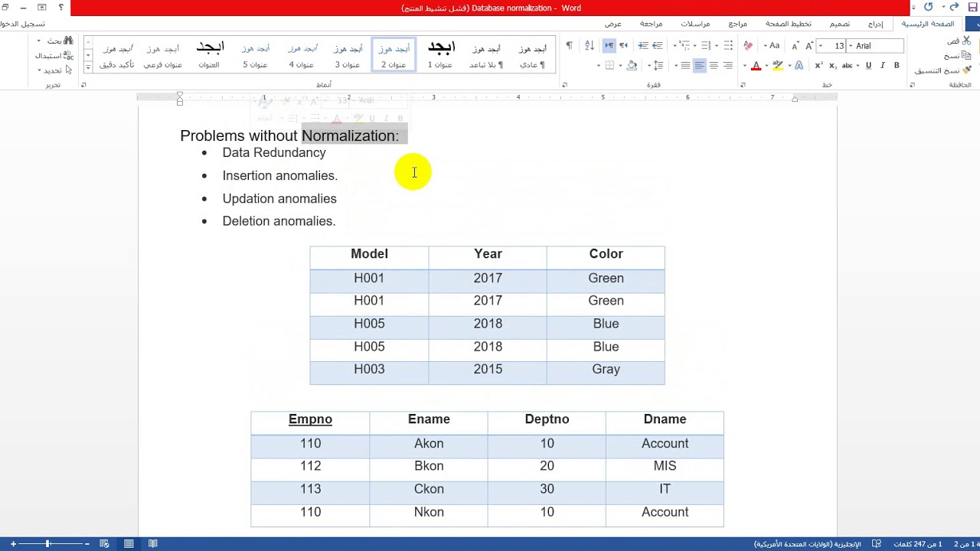Increase font size with Grow Font
Image resolution: width=980 pixels, height=551 pixels.
pos(809,46)
